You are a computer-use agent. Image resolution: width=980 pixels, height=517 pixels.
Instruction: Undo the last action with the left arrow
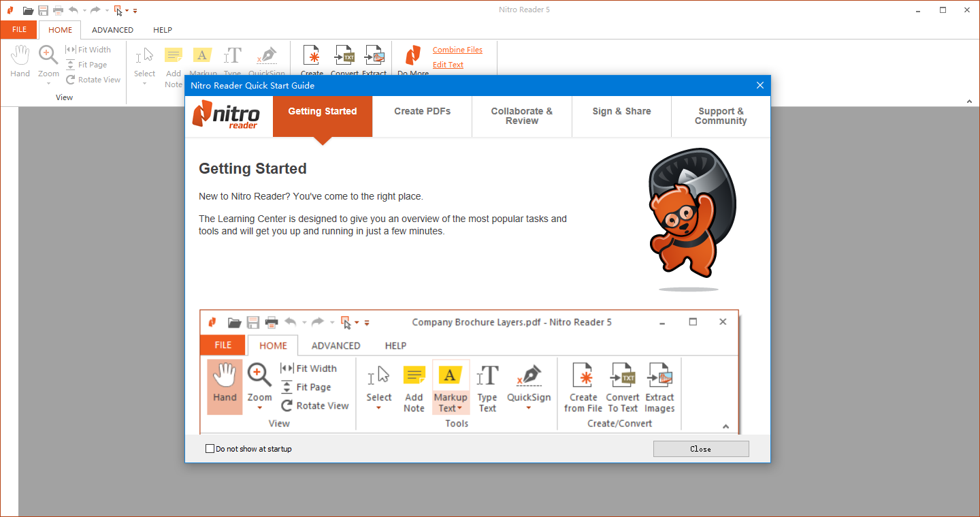coord(73,10)
